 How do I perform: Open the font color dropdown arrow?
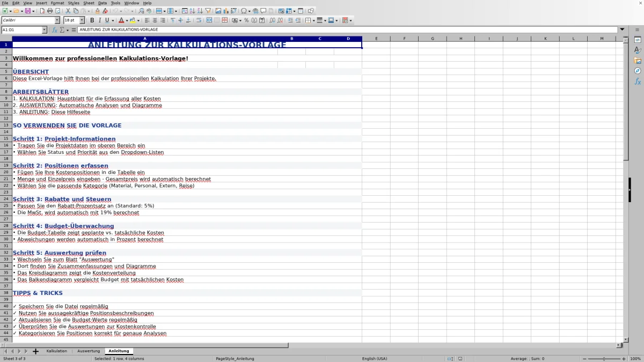pos(126,20)
